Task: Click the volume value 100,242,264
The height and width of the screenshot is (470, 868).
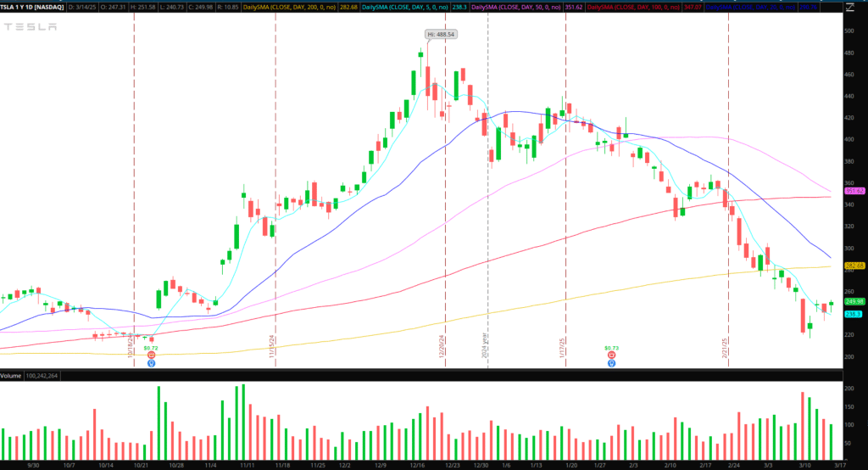Action: 42,376
